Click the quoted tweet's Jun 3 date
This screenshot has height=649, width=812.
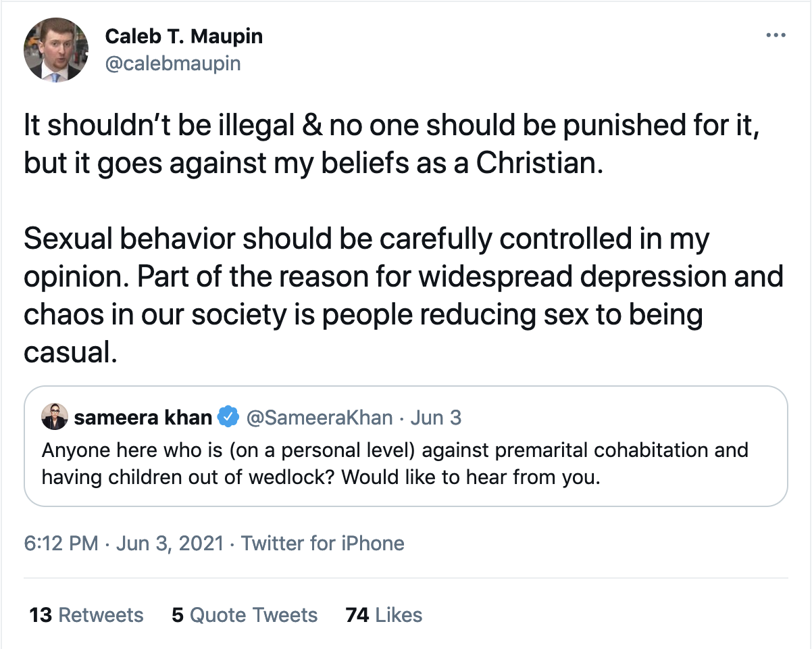(436, 418)
